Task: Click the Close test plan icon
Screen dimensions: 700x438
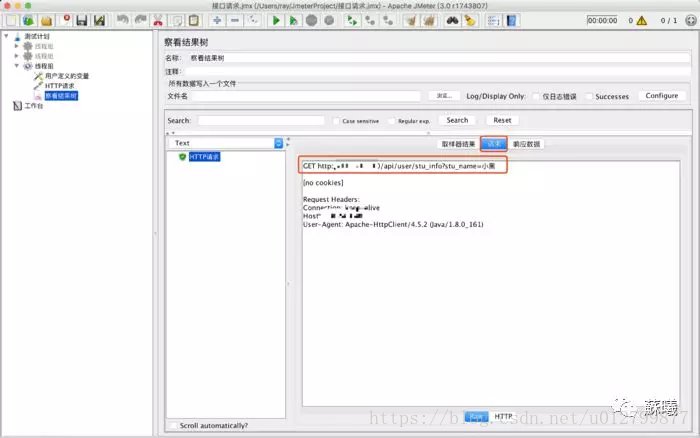Action: pyautogui.click(x=65, y=21)
